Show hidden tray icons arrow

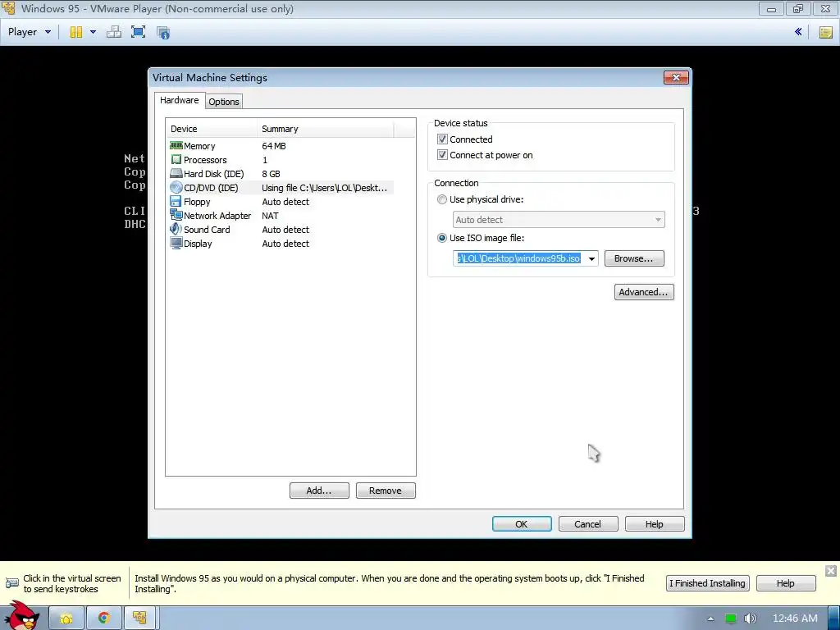[x=711, y=619]
